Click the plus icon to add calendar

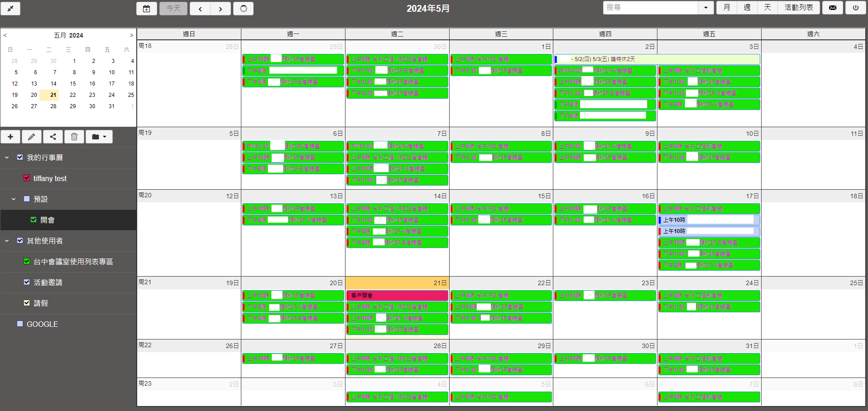click(10, 137)
